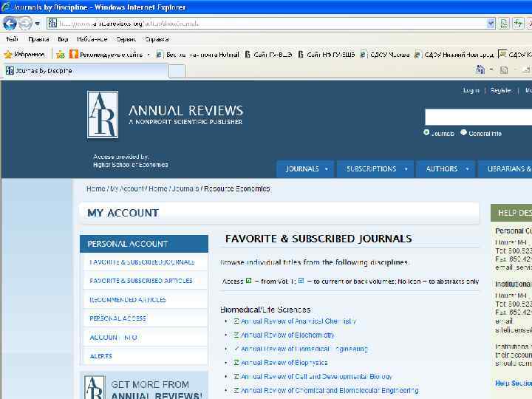
Task: Click the Refresh page icon
Action: pos(518,24)
